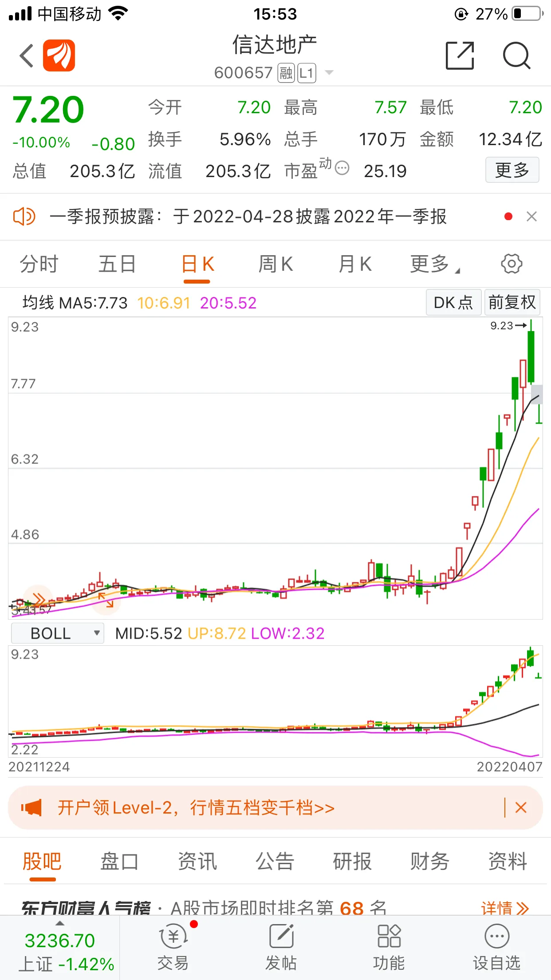
Task: Switch to 五日 chart tab
Action: [117, 264]
